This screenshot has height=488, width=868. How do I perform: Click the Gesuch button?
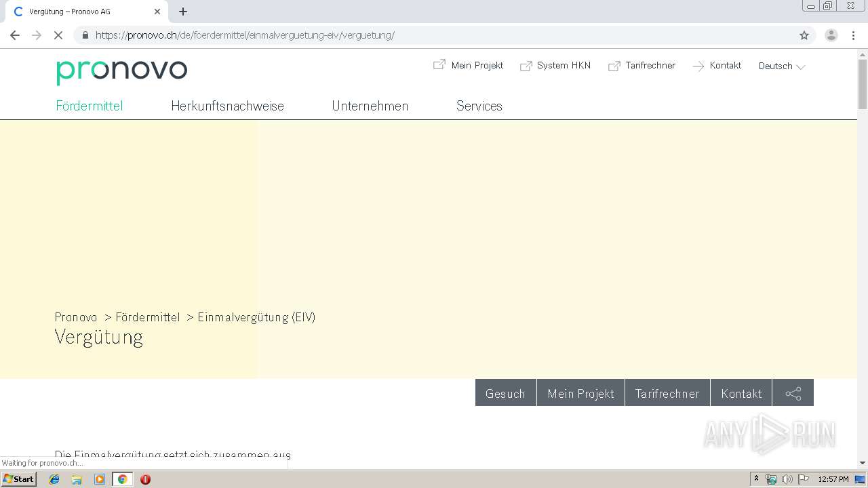pyautogui.click(x=505, y=393)
